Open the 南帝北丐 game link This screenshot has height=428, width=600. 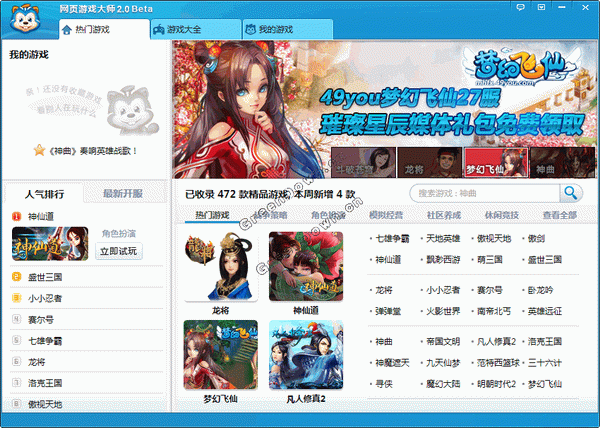[494, 311]
